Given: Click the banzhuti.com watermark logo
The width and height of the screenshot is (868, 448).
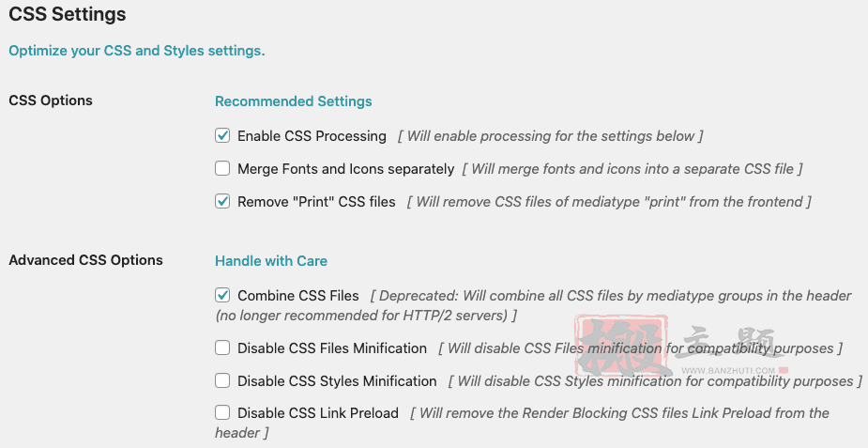Looking at the screenshot, I should [682, 347].
